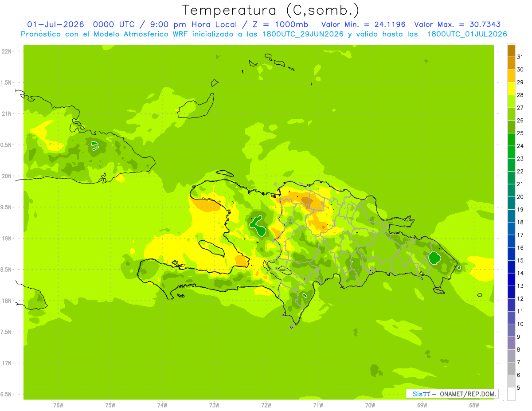Select the lime legend swatch between 27 and 28
Viewport: 532px width, 411px height.
511,101
